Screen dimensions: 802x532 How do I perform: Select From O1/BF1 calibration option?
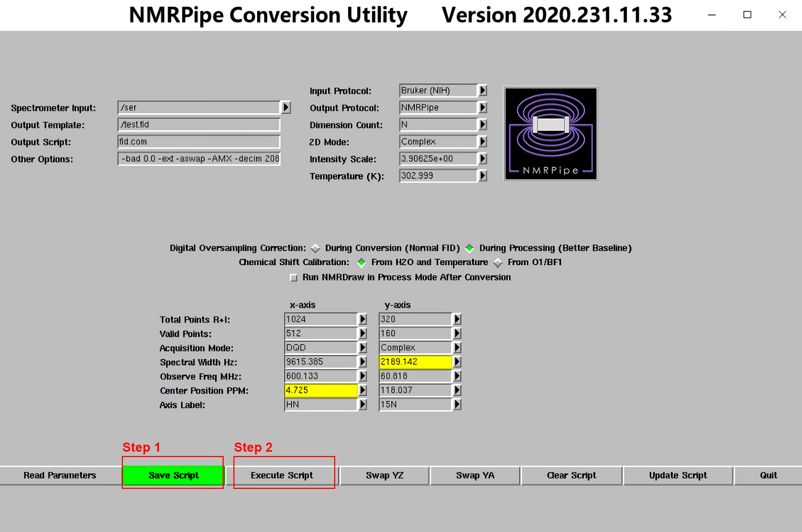(x=498, y=262)
